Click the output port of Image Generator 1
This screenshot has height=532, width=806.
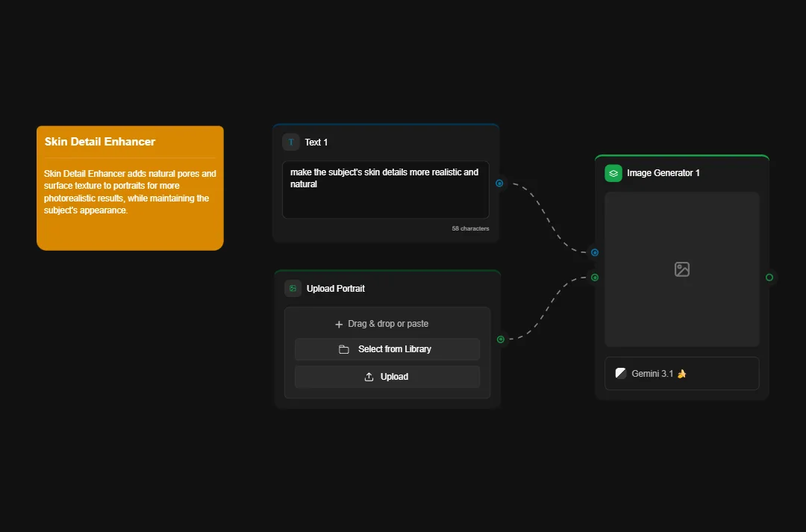[769, 277]
